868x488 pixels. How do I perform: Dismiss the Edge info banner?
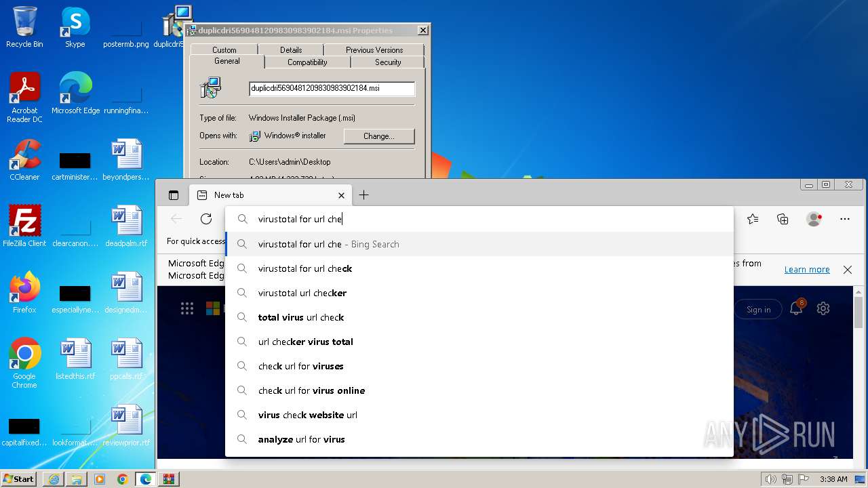coord(848,270)
